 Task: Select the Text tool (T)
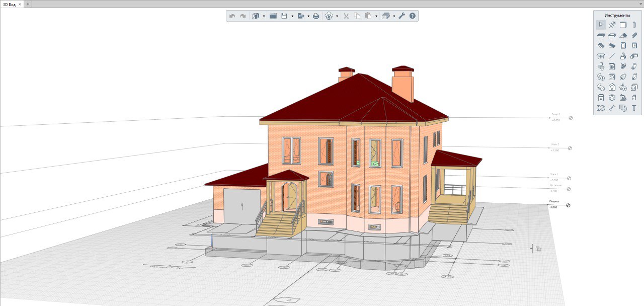point(634,108)
